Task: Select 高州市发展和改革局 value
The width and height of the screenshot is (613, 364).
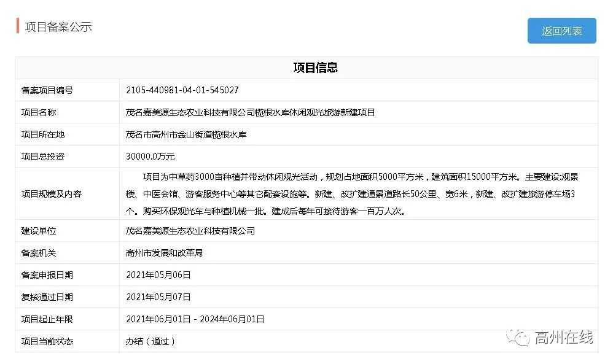Action: [164, 253]
